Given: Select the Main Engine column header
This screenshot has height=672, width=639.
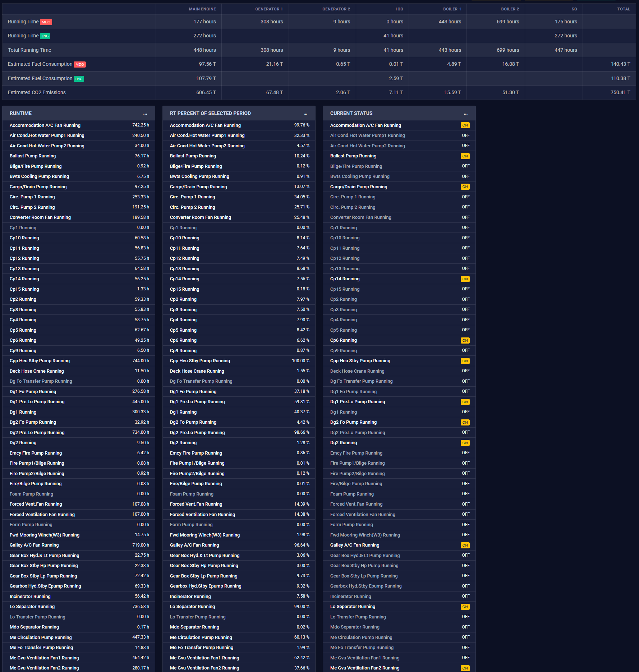Looking at the screenshot, I should pyautogui.click(x=202, y=9).
